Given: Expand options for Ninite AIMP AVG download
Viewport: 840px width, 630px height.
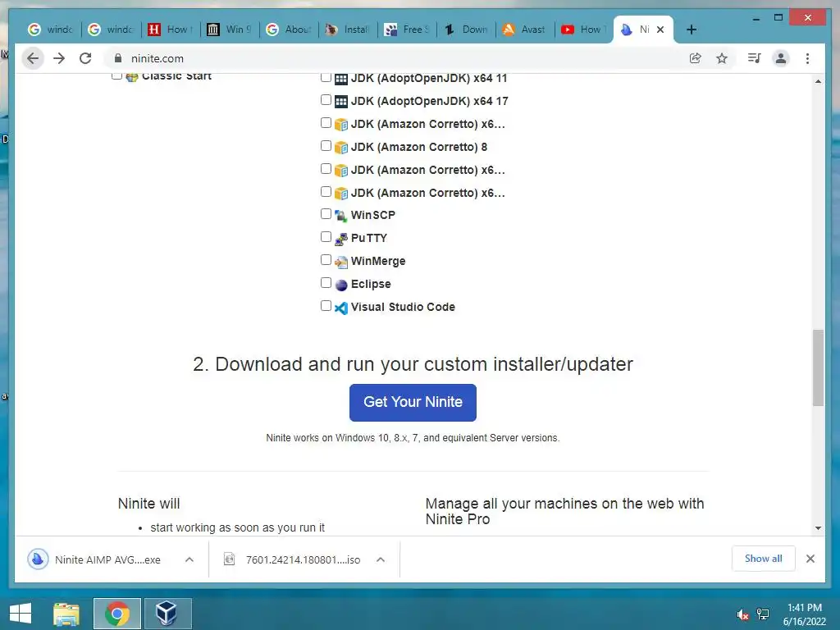Looking at the screenshot, I should point(189,559).
